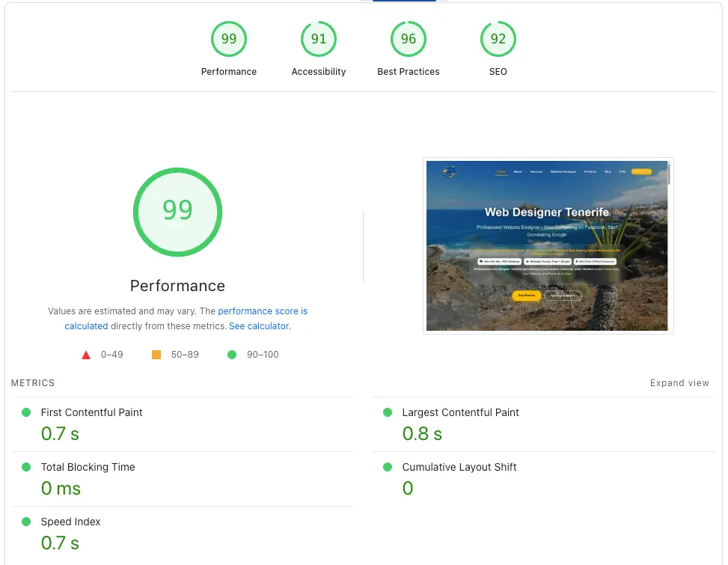
Task: Click the Accessibility score circle of 91
Action: tap(319, 38)
